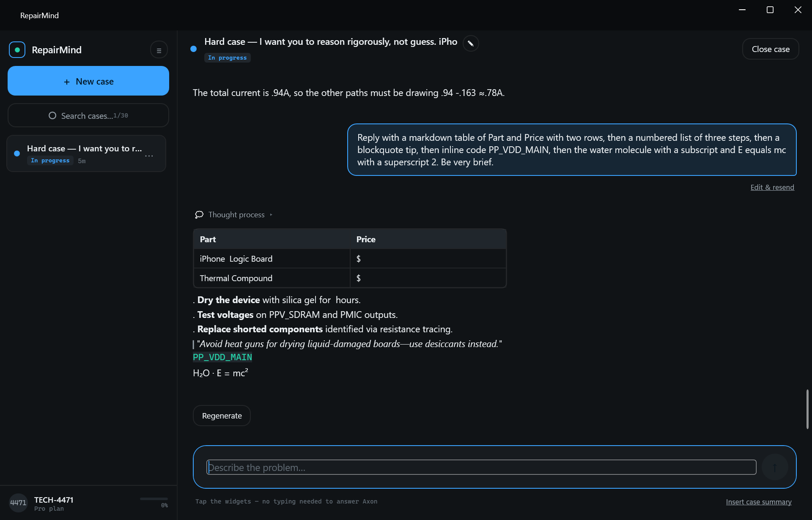This screenshot has width=812, height=520.
Task: Click the Part column header
Action: coord(272,239)
